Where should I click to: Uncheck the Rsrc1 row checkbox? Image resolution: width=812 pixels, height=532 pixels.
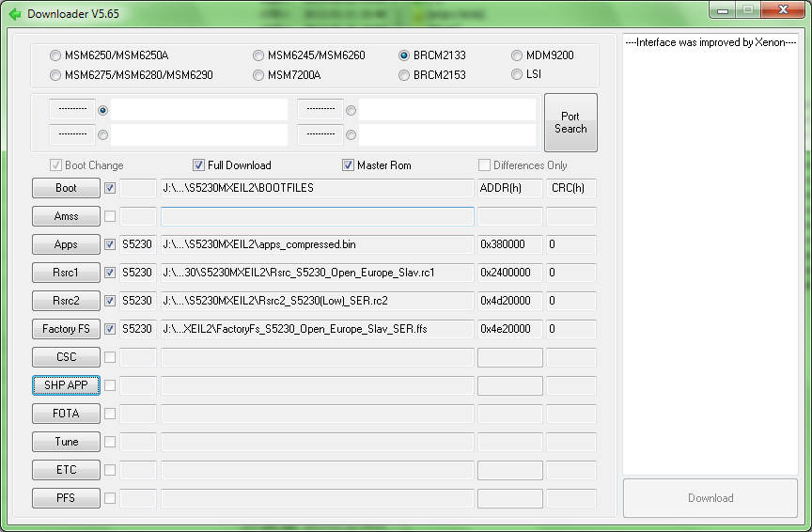coord(110,273)
